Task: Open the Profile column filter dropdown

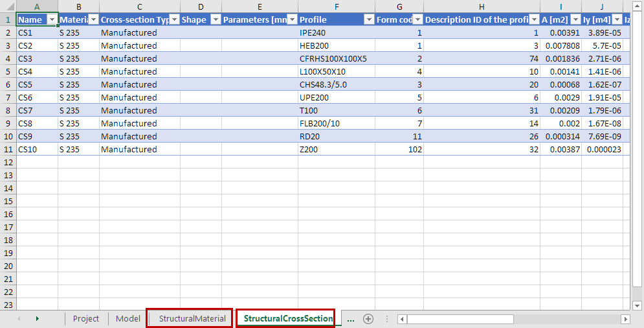Action: coord(369,19)
